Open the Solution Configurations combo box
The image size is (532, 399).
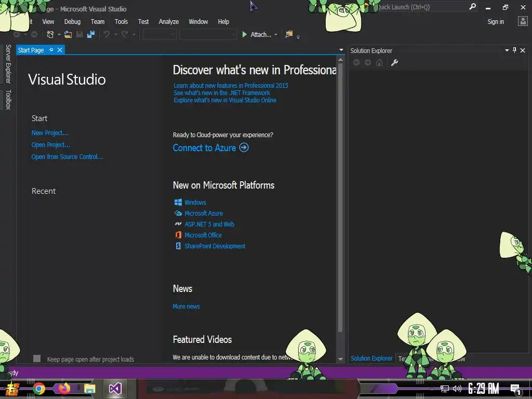click(x=159, y=34)
